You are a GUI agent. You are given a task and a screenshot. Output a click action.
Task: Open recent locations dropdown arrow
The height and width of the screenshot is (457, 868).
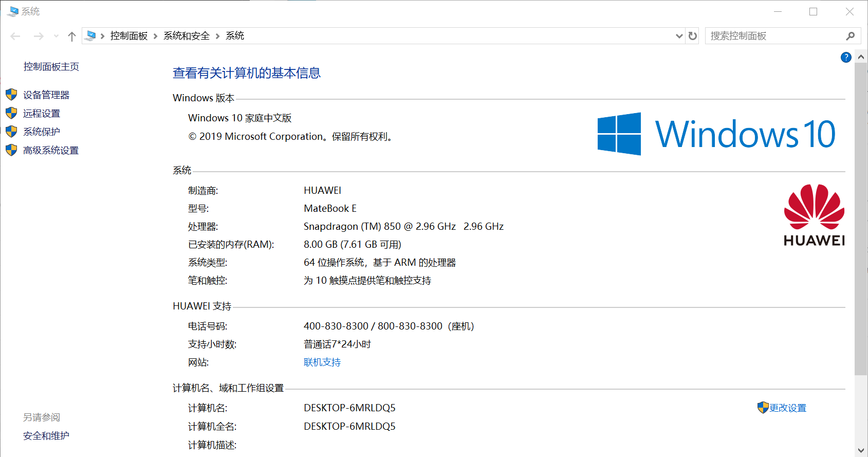(x=56, y=36)
